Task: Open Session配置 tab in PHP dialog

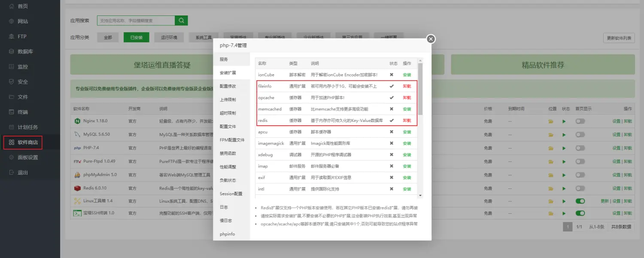Action: pyautogui.click(x=231, y=194)
